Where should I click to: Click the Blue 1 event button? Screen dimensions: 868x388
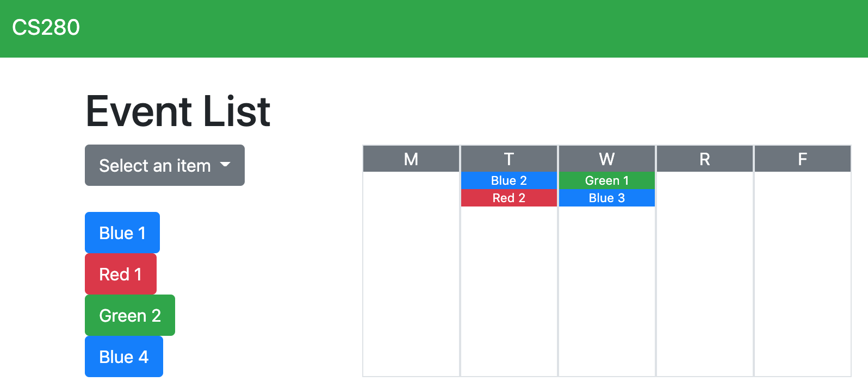point(122,233)
